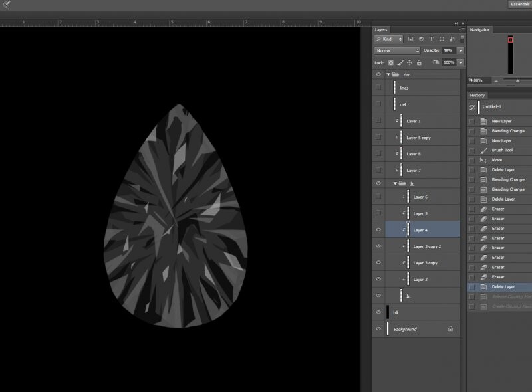Open the Normal blend mode dropdown
The height and width of the screenshot is (392, 532).
[x=397, y=50]
